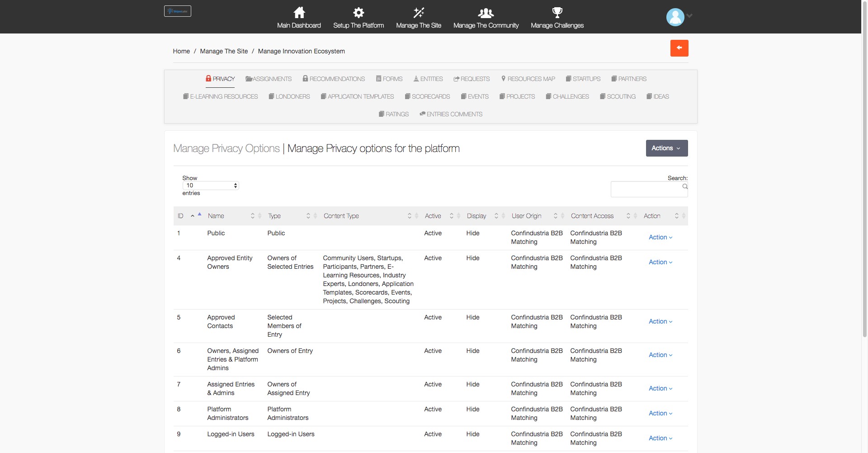868x453 pixels.
Task: Open the Scorecards tab
Action: pyautogui.click(x=427, y=96)
